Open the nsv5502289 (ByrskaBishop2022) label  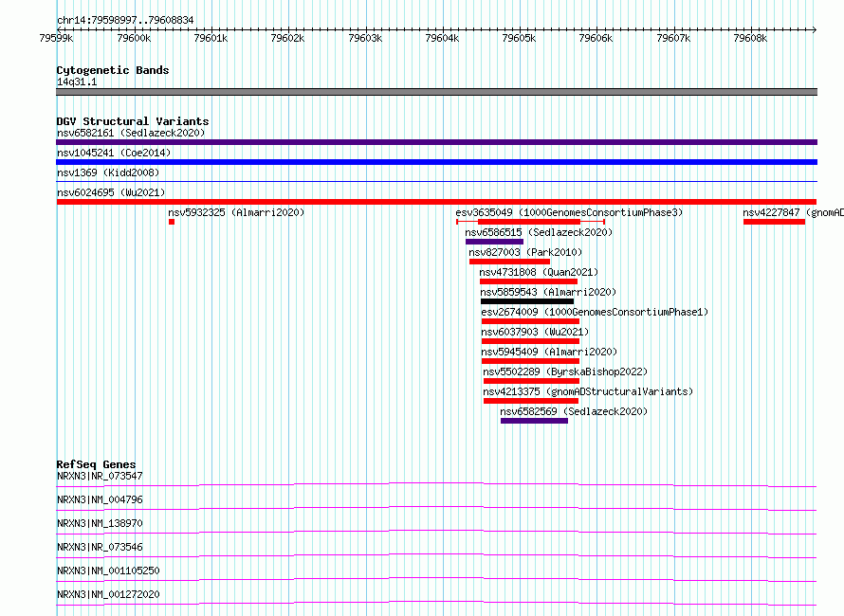click(x=565, y=371)
